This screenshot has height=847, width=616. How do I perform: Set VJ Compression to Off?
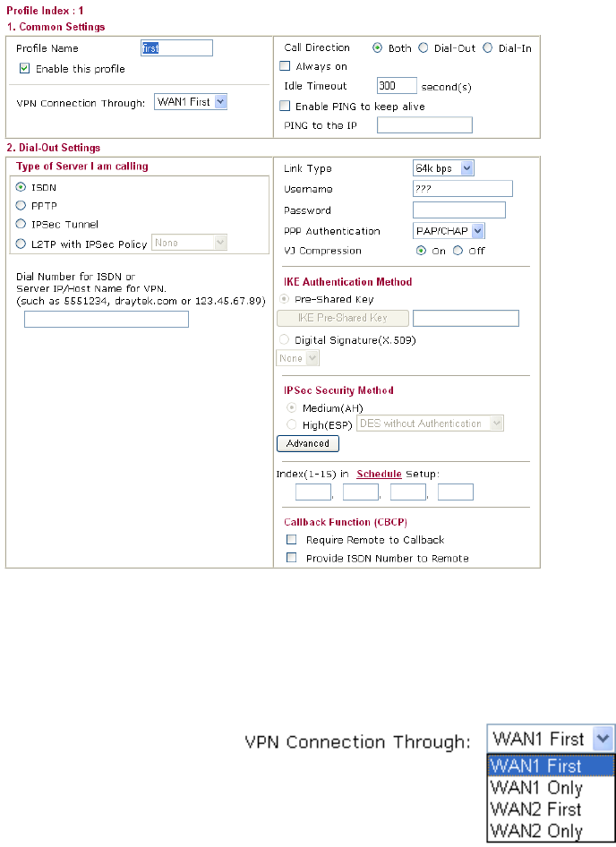pyautogui.click(x=458, y=251)
